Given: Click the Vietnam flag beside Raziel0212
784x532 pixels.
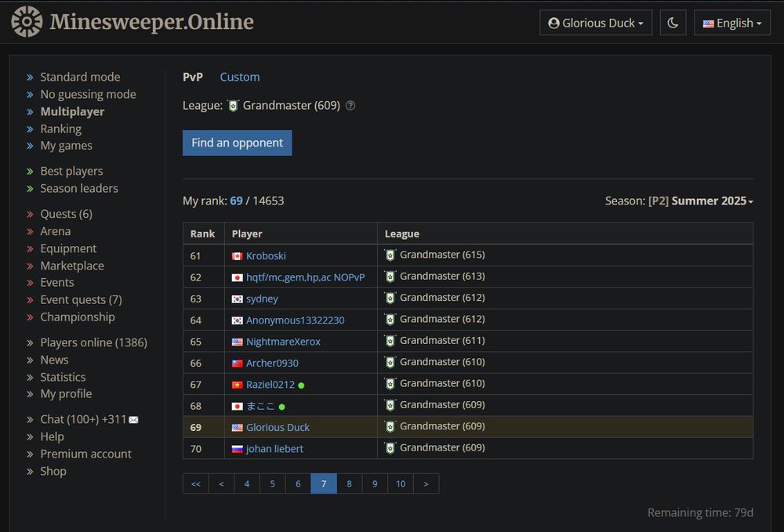Looking at the screenshot, I should (237, 385).
